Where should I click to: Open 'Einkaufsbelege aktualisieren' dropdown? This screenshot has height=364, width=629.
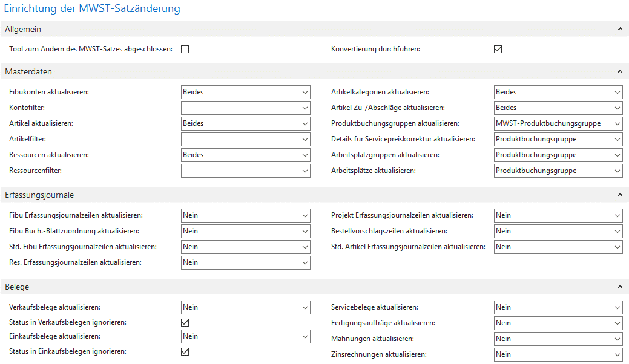coord(246,336)
